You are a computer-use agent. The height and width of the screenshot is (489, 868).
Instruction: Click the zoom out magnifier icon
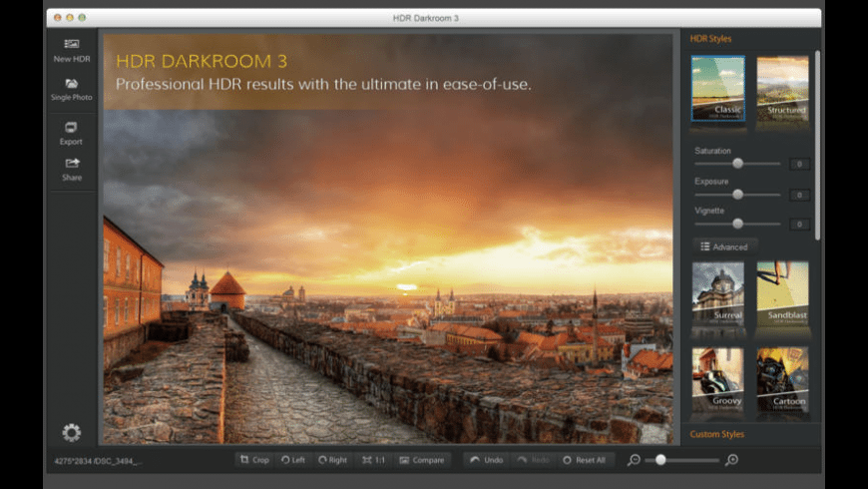[x=634, y=460]
